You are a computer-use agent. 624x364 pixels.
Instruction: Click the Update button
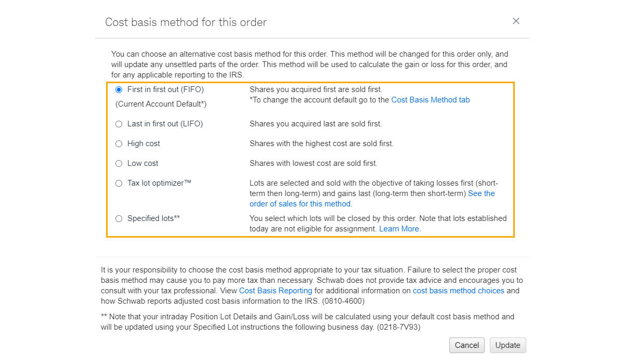pos(508,345)
